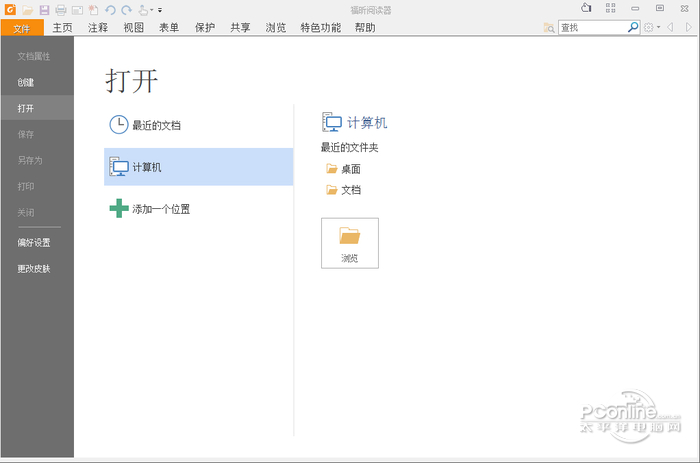This screenshot has height=463, width=700.
Task: Switch to the 视图 tab
Action: [x=133, y=28]
